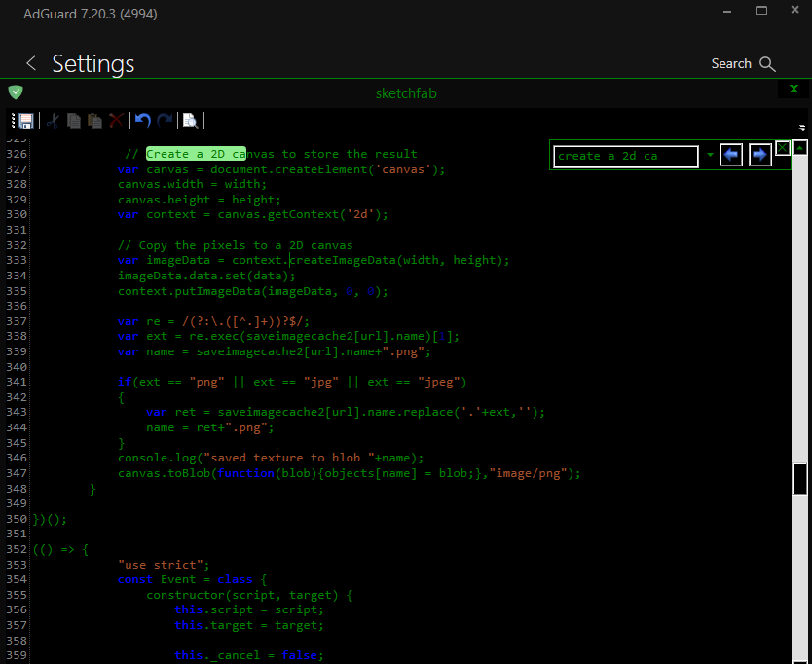Viewport: 812px width, 664px height.
Task: Click the "})();" line
Action: (50, 519)
